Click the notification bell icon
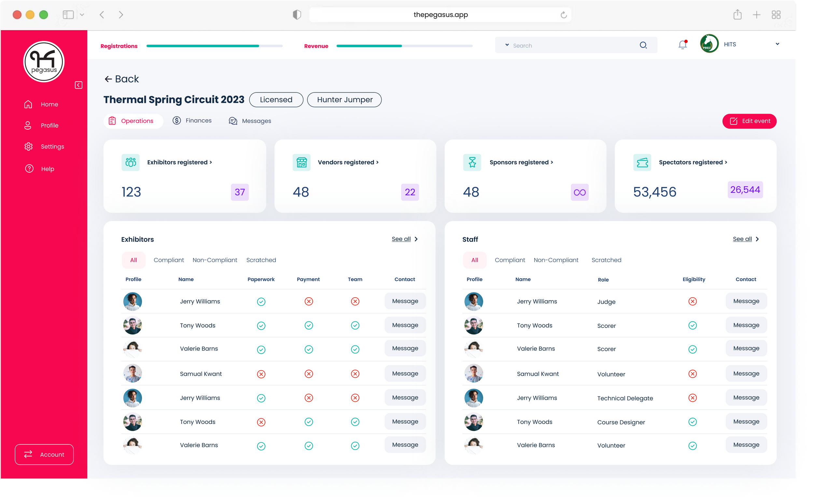 point(682,45)
